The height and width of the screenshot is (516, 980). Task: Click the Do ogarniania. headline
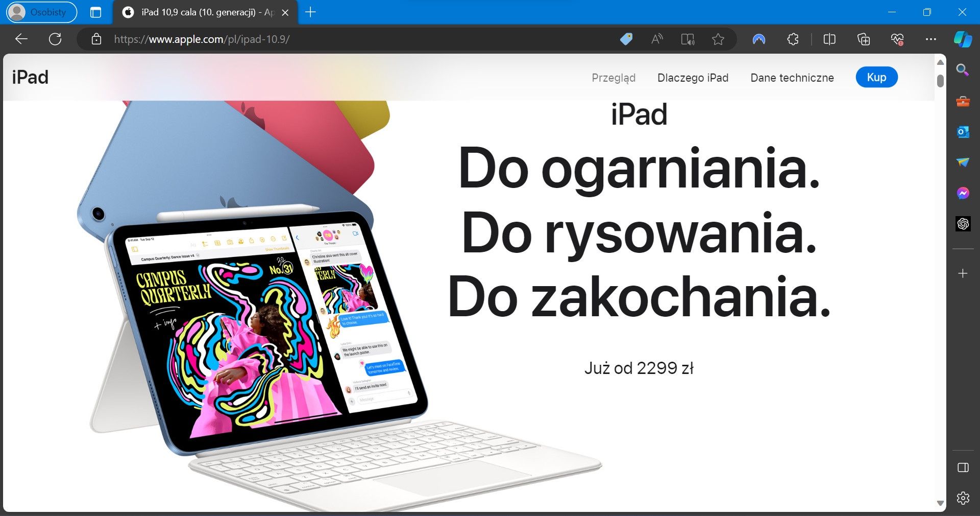[639, 169]
